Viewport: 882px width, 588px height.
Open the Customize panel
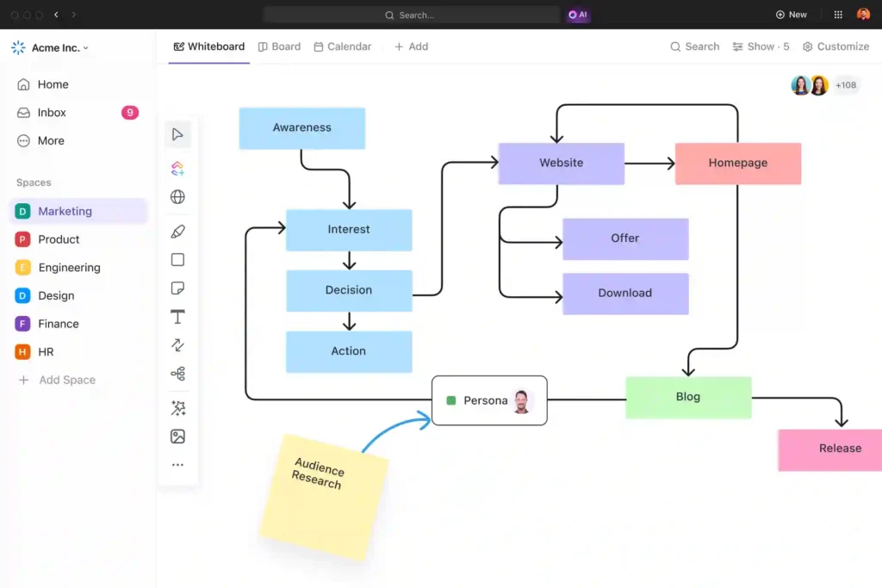pos(835,46)
